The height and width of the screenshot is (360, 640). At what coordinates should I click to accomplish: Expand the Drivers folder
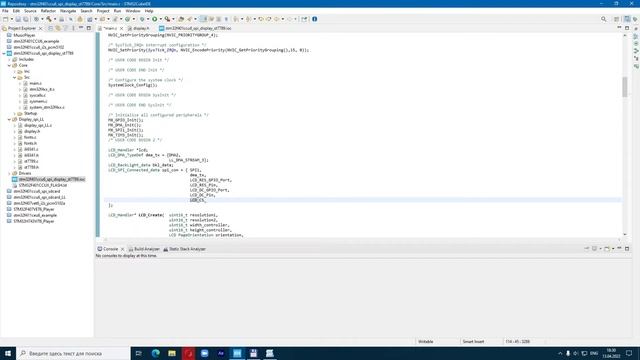point(9,173)
